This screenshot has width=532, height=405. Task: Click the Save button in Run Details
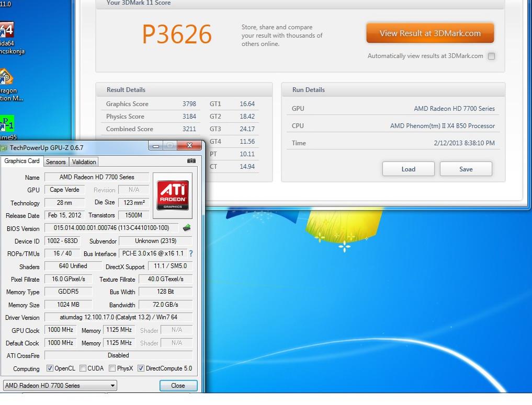[x=466, y=169]
